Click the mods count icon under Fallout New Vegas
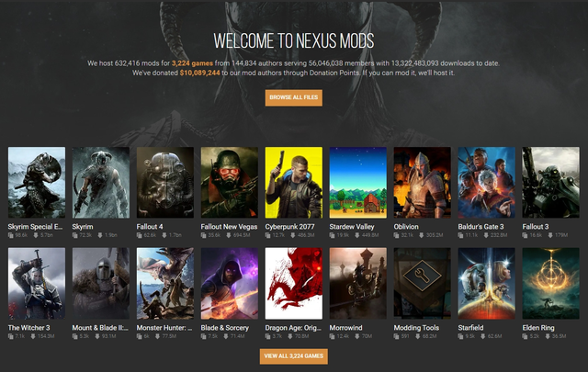 [204, 235]
